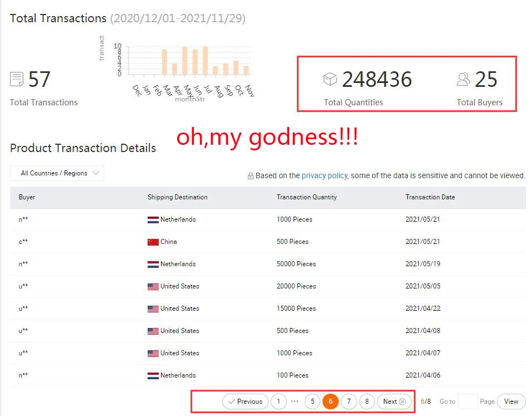Click the China flag icon

pyautogui.click(x=153, y=242)
